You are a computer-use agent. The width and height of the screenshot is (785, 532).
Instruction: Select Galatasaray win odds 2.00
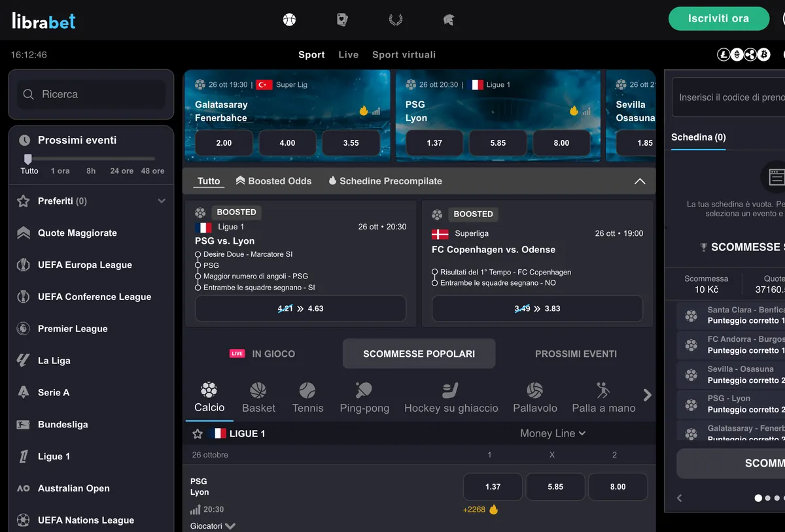[x=224, y=142]
